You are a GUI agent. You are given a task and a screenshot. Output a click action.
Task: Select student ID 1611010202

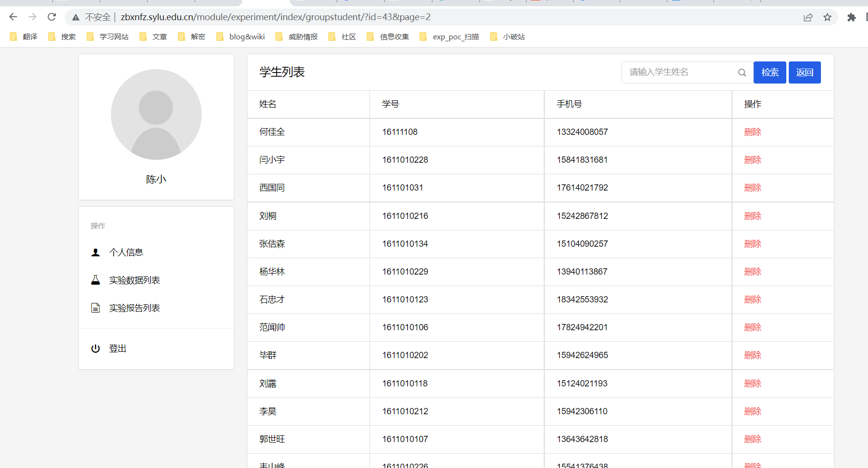405,355
